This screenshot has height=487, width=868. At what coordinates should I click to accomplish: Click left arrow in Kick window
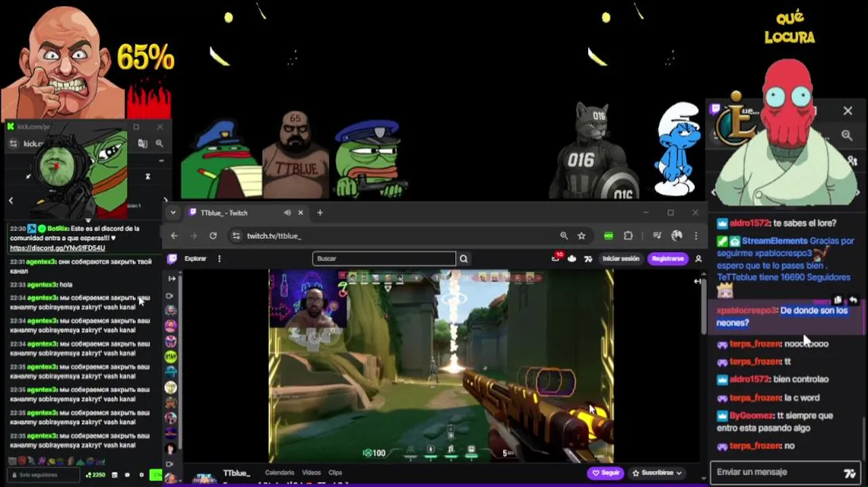11,200
